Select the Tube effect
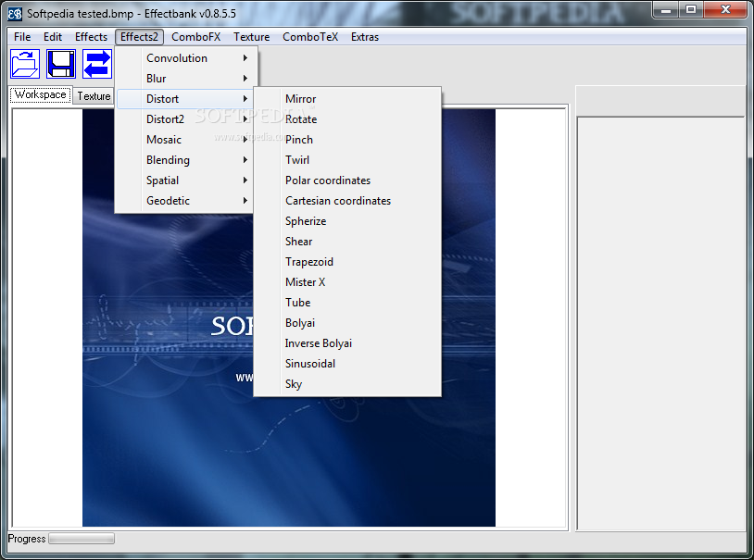Viewport: 754px width, 560px height. coord(347,303)
